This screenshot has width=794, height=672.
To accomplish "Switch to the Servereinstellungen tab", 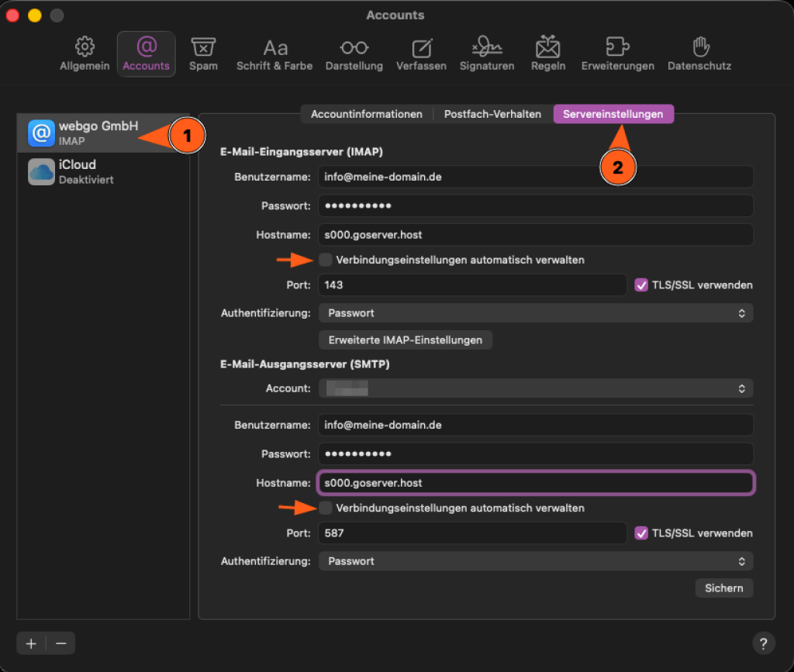I will [x=613, y=114].
